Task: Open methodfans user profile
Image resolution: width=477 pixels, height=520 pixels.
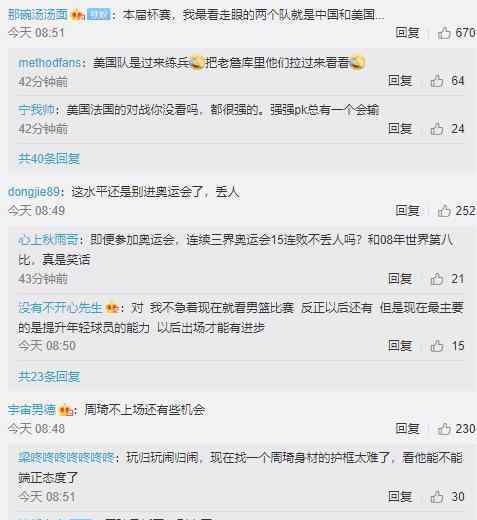Action: coord(50,63)
